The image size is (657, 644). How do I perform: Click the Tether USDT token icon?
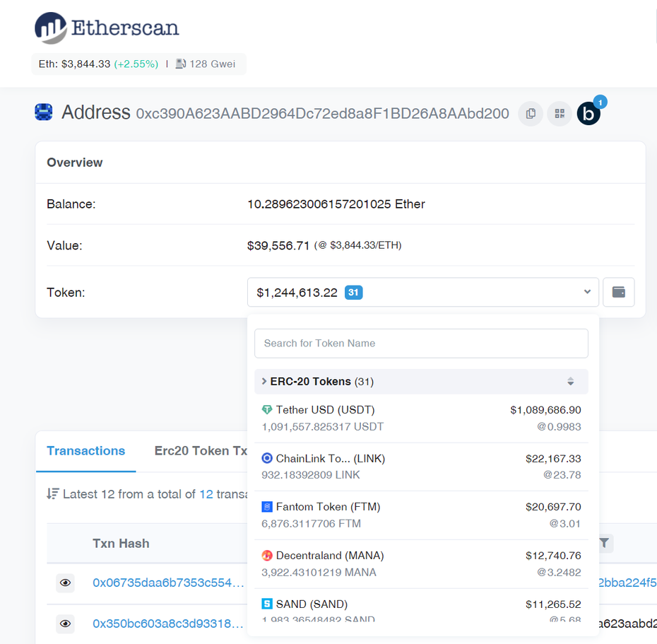(266, 409)
